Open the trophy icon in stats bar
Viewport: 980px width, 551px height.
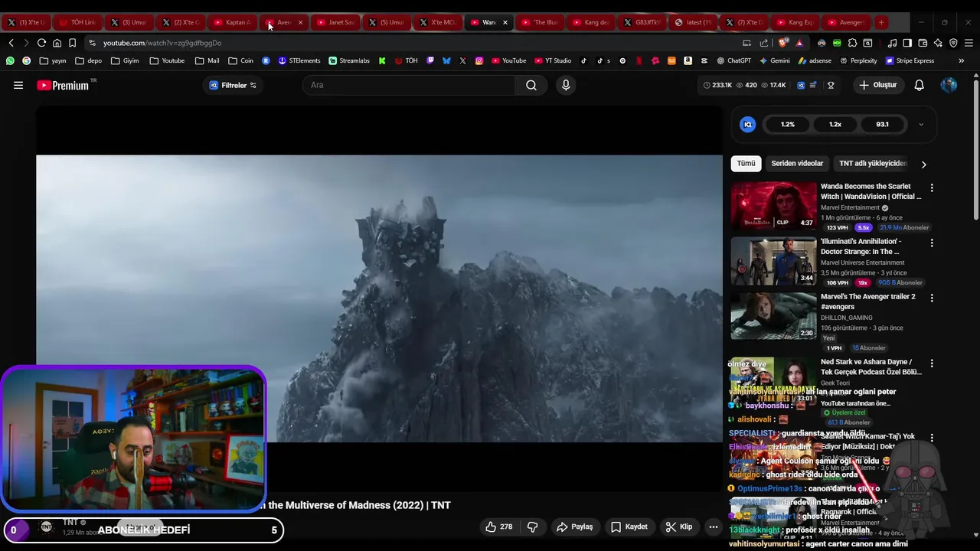point(831,85)
